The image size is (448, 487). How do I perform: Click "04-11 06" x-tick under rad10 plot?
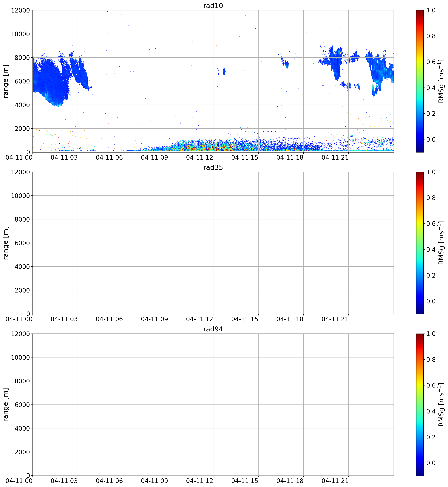(109, 158)
